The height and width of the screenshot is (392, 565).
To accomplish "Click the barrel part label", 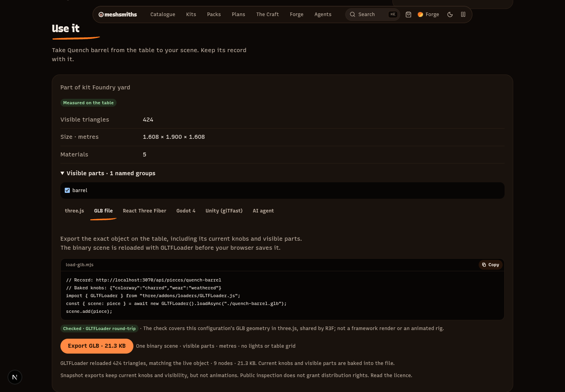I will point(80,191).
